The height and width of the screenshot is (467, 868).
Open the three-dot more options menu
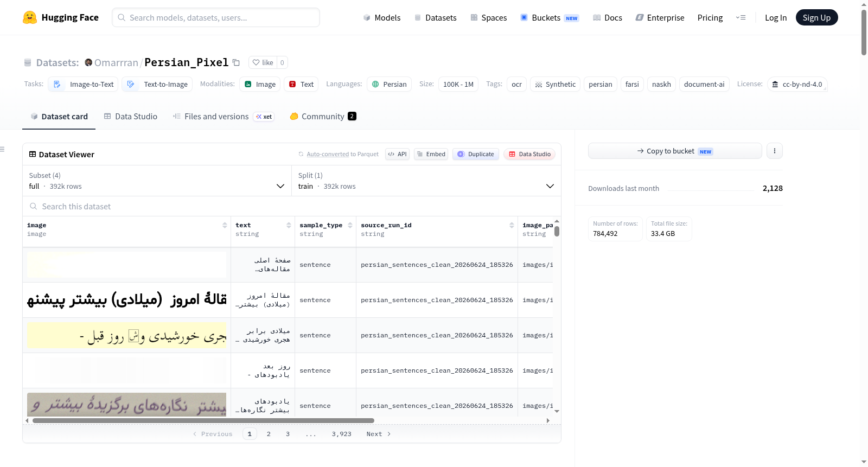point(775,151)
